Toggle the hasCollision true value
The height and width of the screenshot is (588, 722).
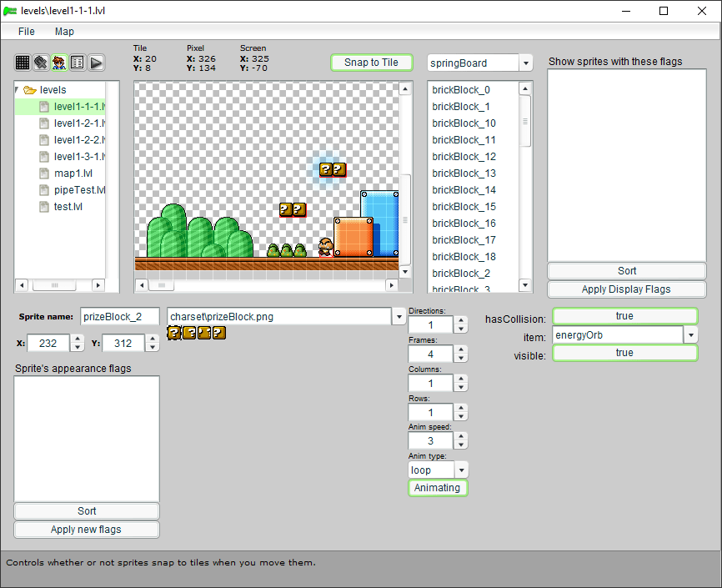[624, 316]
